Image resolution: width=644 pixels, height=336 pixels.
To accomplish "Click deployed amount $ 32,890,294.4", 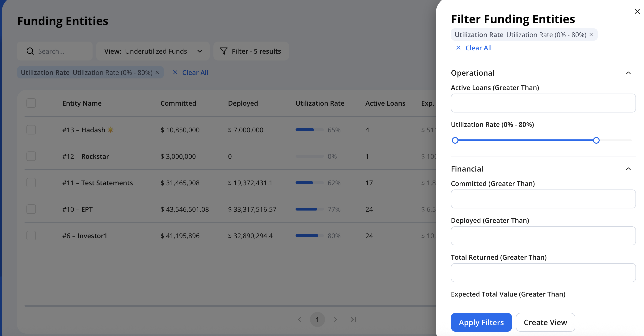I will 250,236.
